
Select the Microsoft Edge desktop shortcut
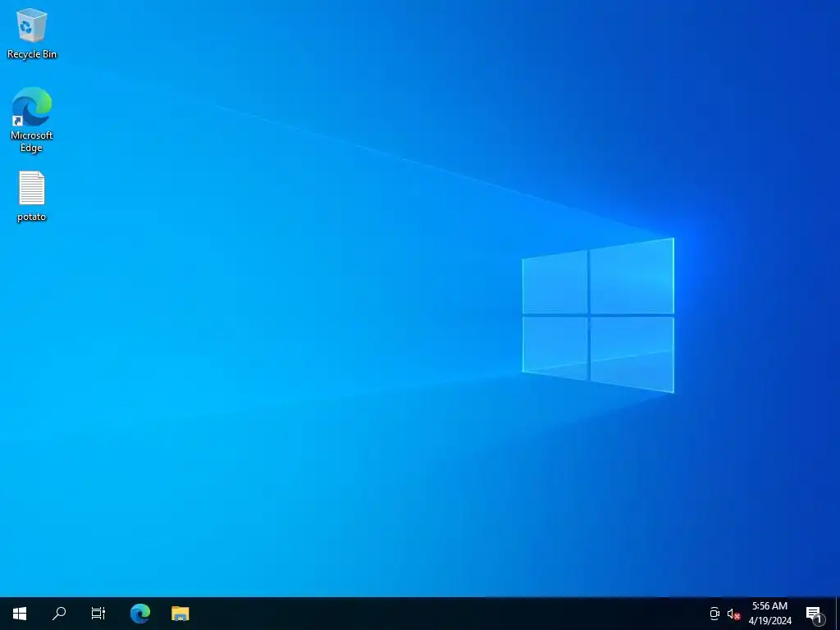(32, 120)
